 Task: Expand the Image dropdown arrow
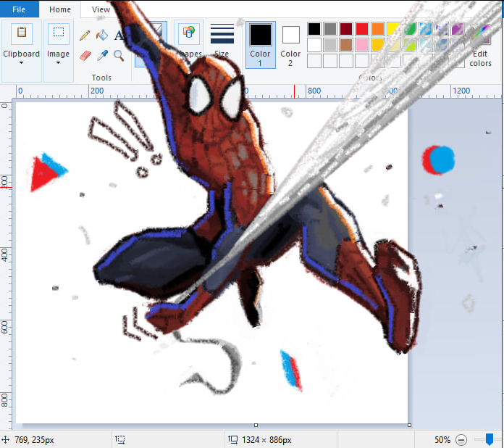[x=58, y=63]
